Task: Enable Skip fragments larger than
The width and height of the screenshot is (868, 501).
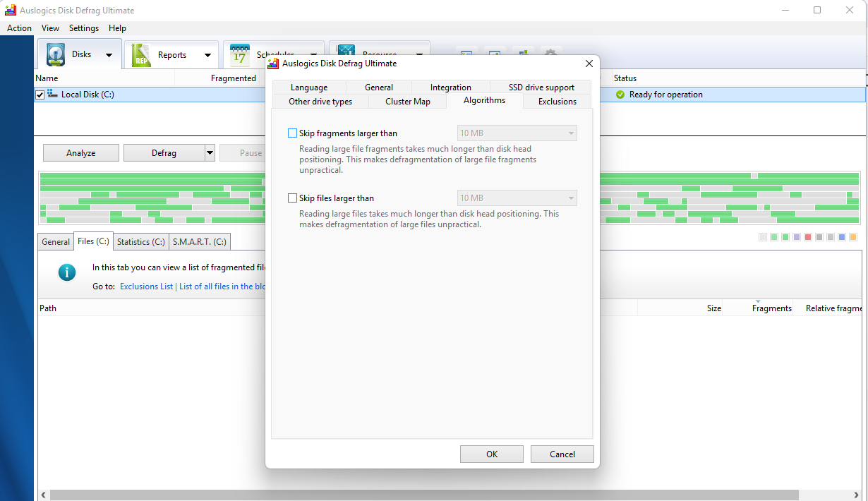Action: click(x=293, y=133)
